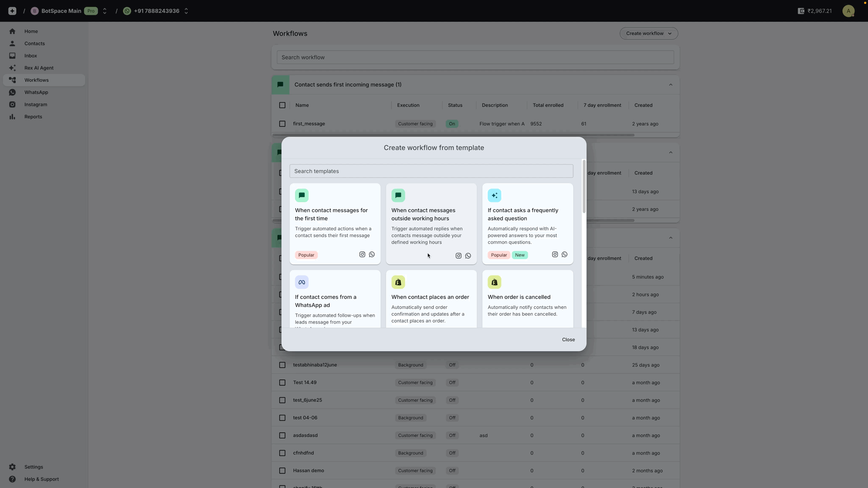868x488 pixels.
Task: Open the BotSpace Main workspace switcher arrows
Action: click(x=105, y=11)
